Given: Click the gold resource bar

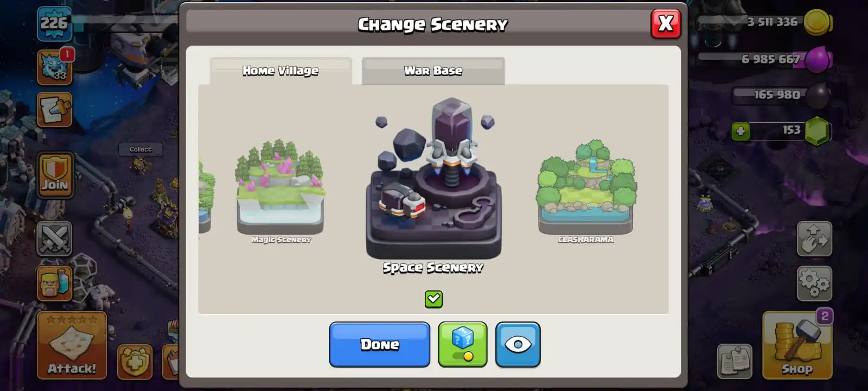Looking at the screenshot, I should click(765, 22).
